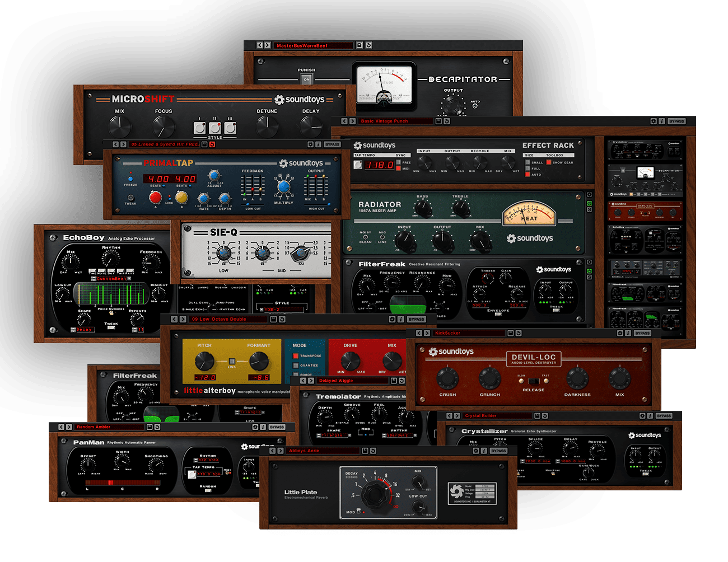This screenshot has width=728, height=562.
Task: Go to next preset in Little AlterBoy
Action: [183, 319]
